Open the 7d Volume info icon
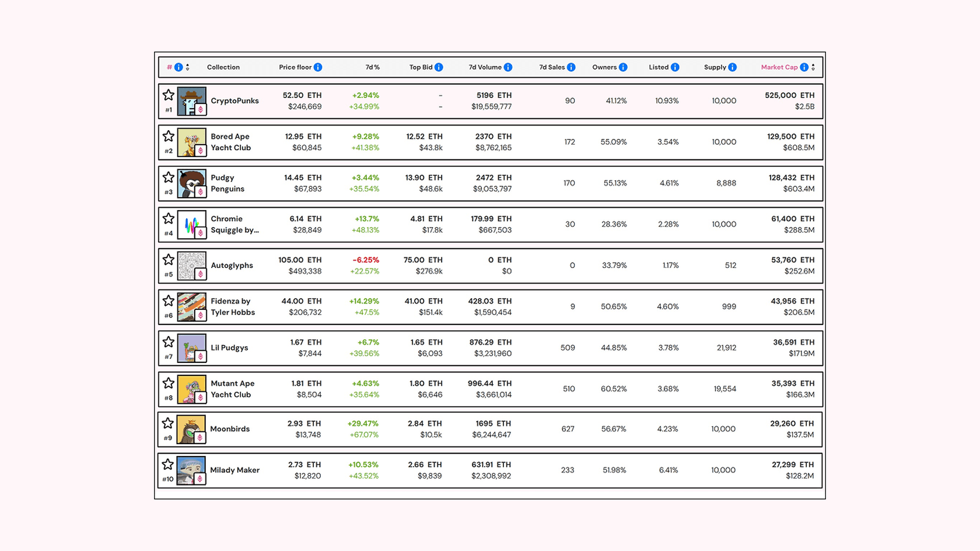 508,67
